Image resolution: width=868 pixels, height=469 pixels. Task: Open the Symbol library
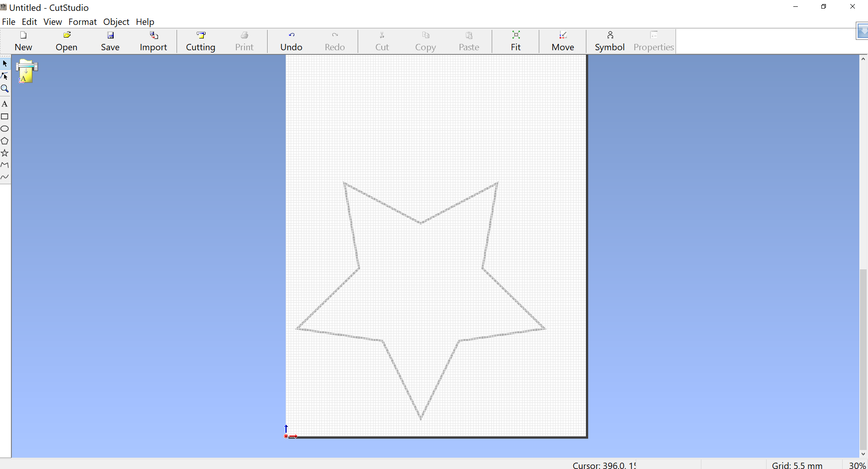coord(610,41)
